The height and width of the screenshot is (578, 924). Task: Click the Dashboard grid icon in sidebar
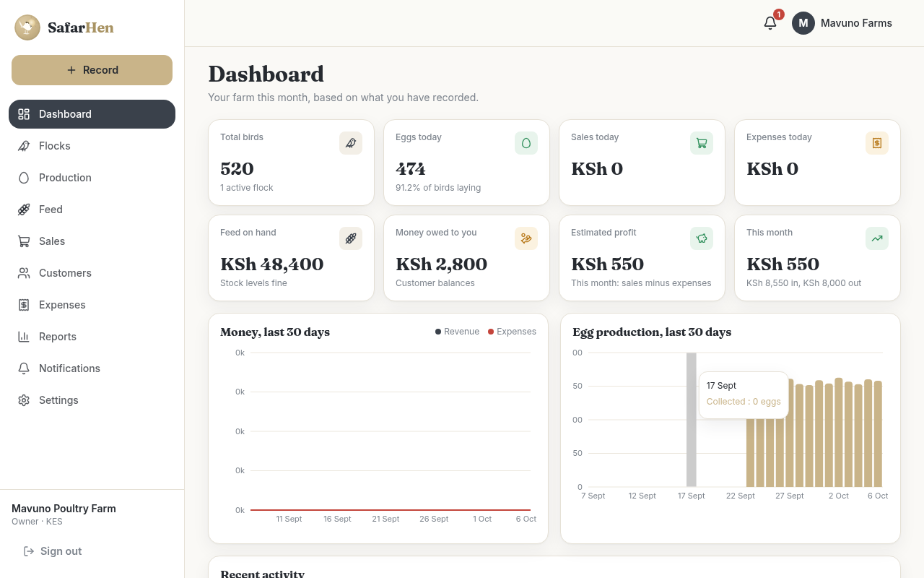coord(24,114)
